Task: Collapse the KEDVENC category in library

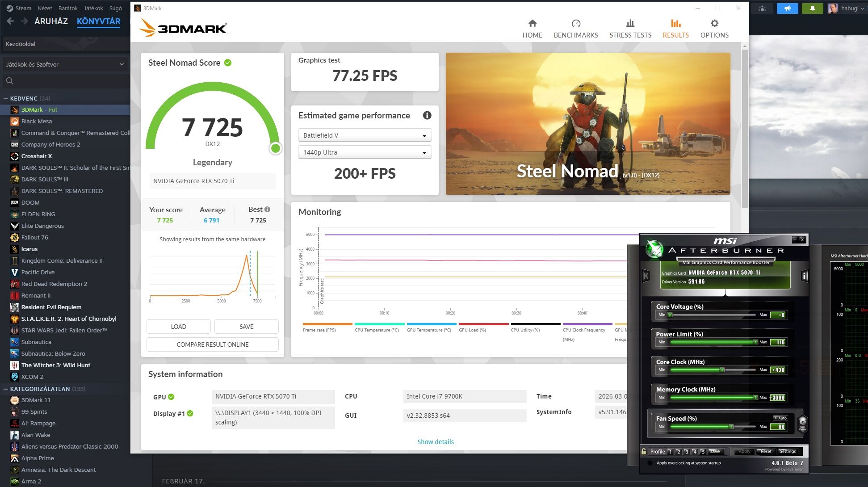Action: 6,98
